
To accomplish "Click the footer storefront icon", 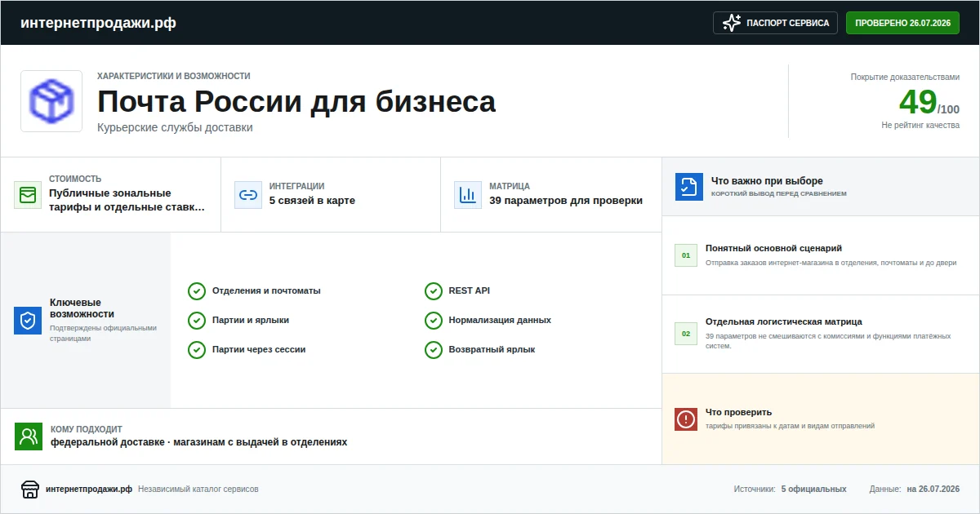I will (30, 490).
